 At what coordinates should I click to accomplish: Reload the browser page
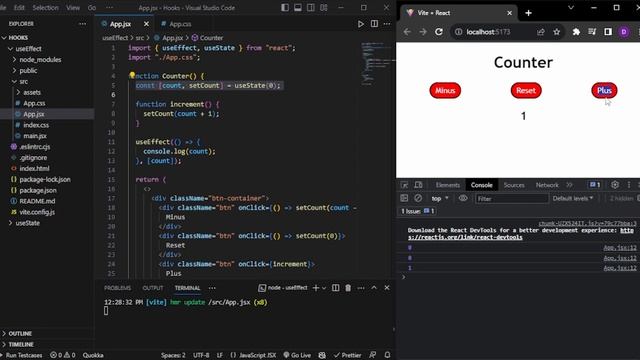coord(439,32)
